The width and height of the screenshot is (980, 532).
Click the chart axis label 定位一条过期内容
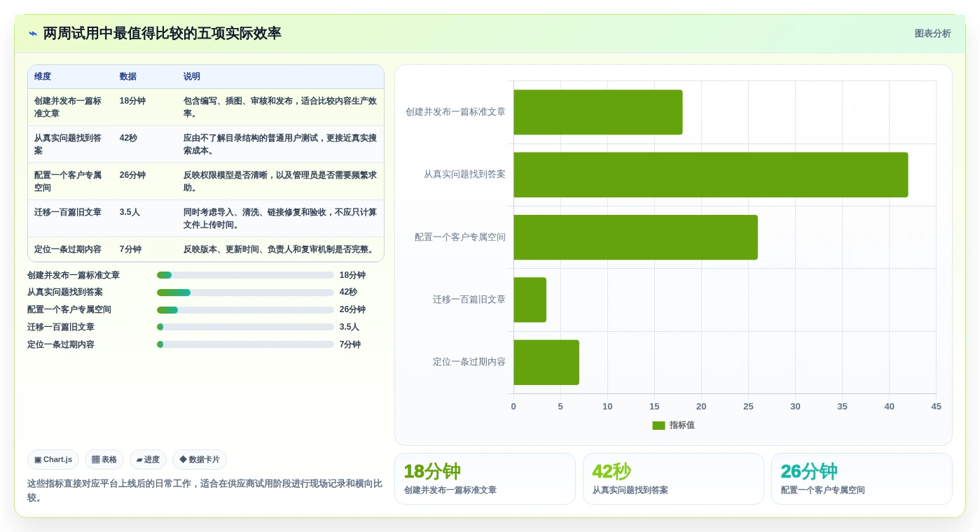(469, 362)
